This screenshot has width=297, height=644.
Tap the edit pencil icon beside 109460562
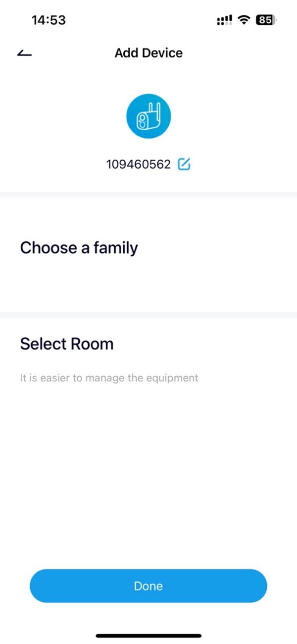tap(184, 164)
